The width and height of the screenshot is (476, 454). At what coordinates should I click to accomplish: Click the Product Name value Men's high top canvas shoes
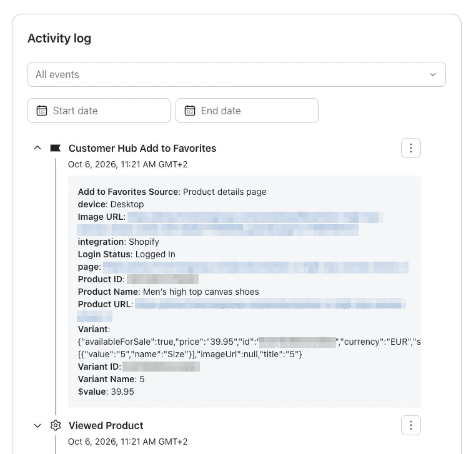pos(201,292)
